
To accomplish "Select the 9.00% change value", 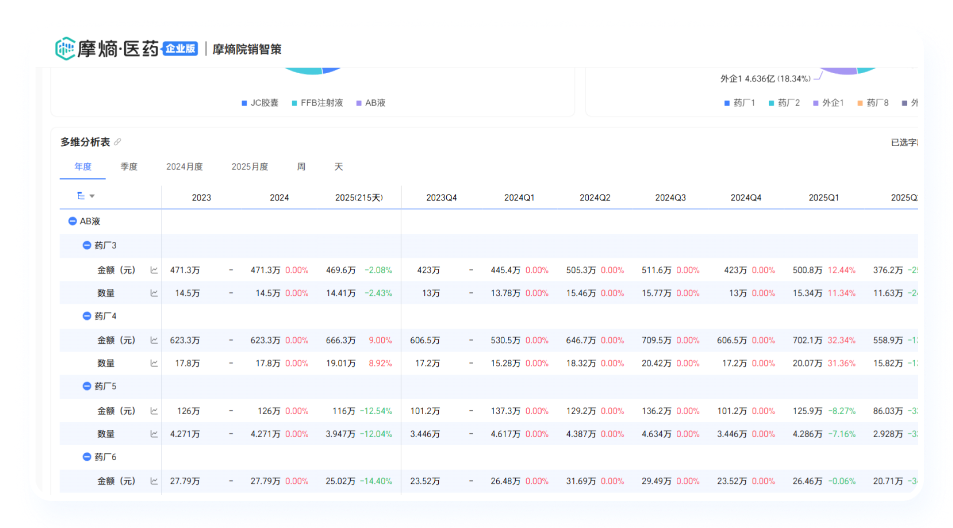I will 380,341.
